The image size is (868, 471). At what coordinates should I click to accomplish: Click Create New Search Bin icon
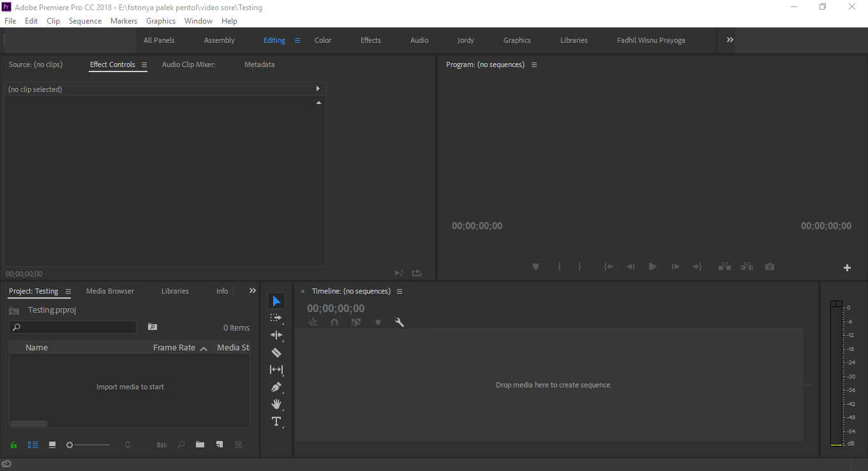pyautogui.click(x=153, y=327)
